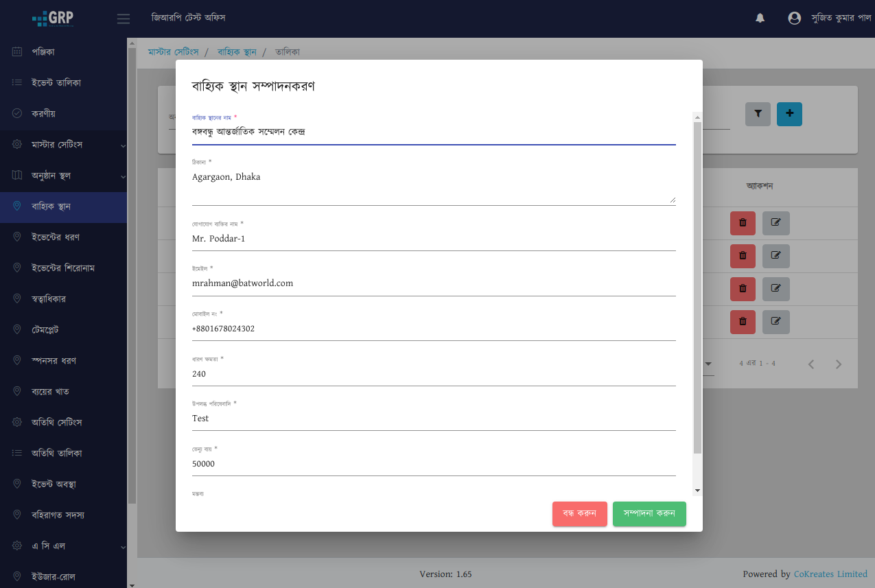Expand the অনুষ্ঠান স্থল chevron
The height and width of the screenshot is (588, 875).
tap(123, 176)
